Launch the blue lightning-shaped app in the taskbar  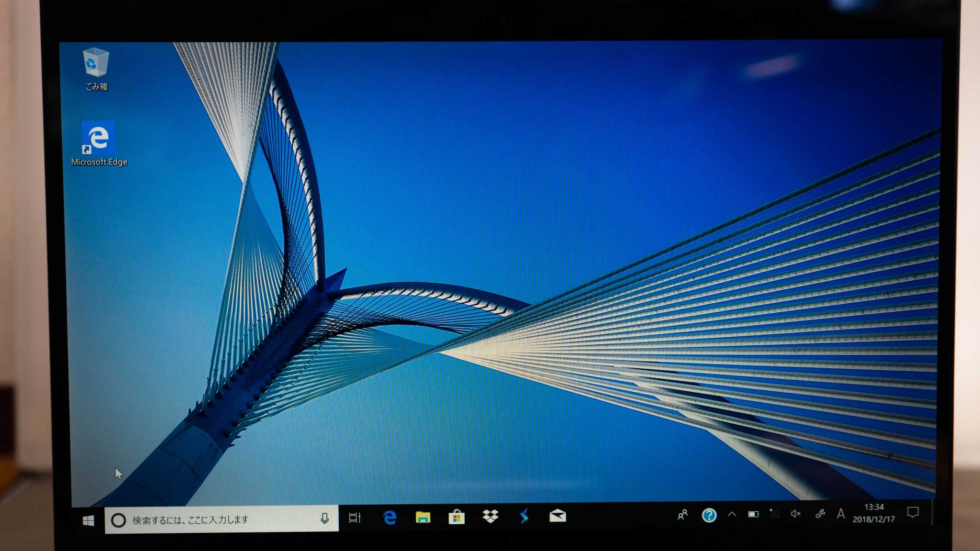tap(524, 516)
